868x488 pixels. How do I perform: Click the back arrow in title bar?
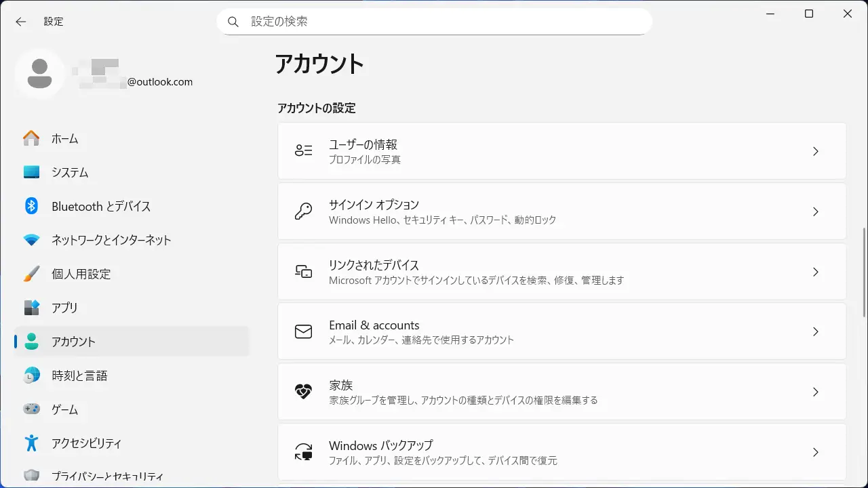point(21,22)
